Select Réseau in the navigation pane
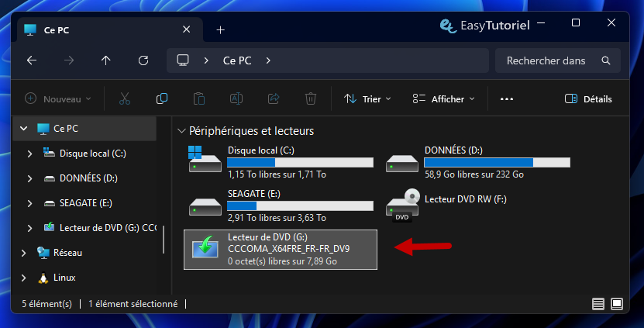 [x=67, y=253]
